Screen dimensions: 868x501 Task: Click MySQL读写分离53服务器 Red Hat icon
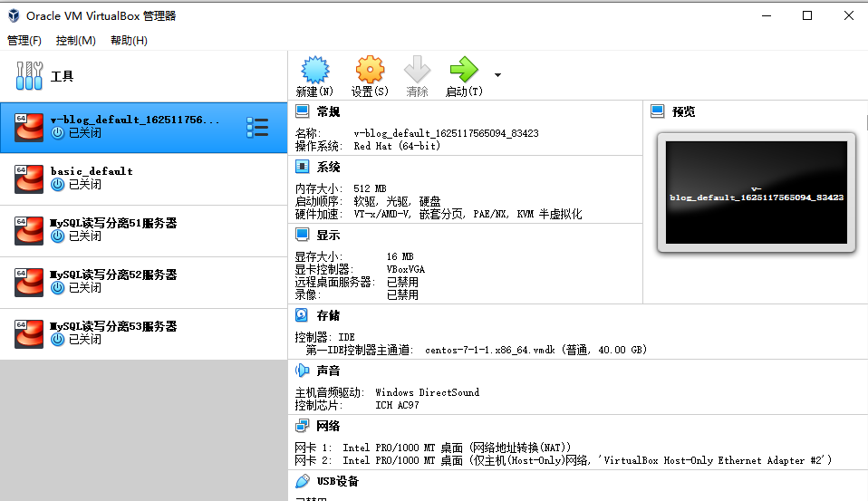point(29,333)
